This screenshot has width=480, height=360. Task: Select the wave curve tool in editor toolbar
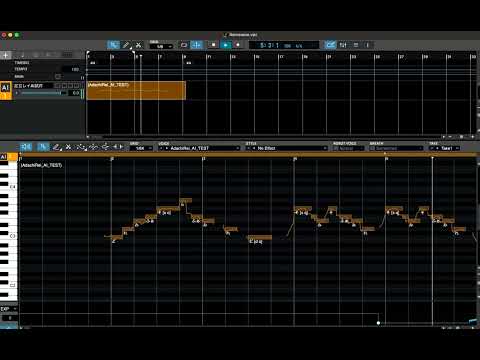point(93,147)
